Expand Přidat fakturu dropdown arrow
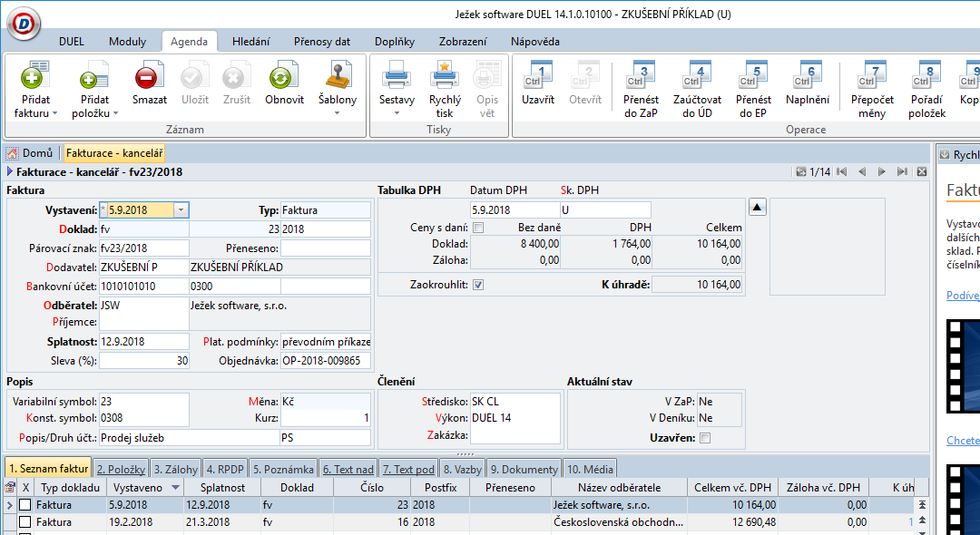 pos(54,113)
